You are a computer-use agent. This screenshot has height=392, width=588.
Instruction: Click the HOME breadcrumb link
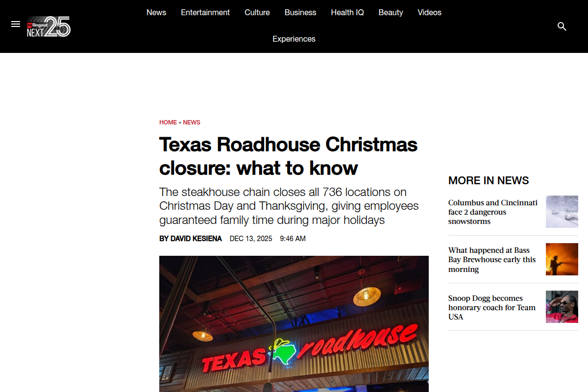168,122
